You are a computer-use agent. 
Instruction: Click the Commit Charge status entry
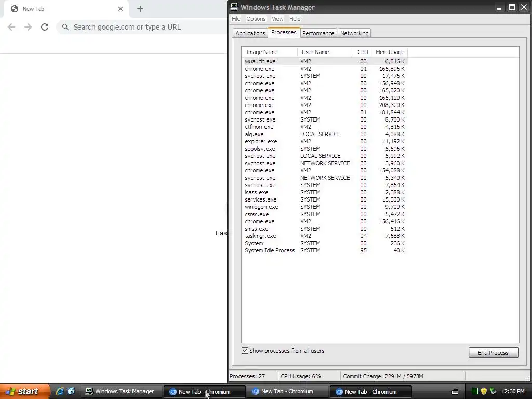pos(403,376)
